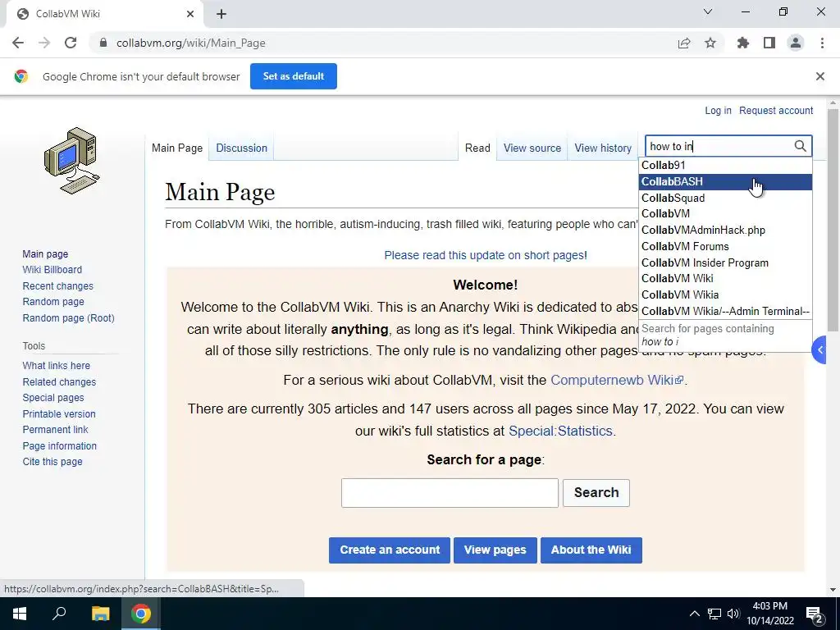Open a new browser tab
Screen dimensions: 840x630
[x=221, y=14]
